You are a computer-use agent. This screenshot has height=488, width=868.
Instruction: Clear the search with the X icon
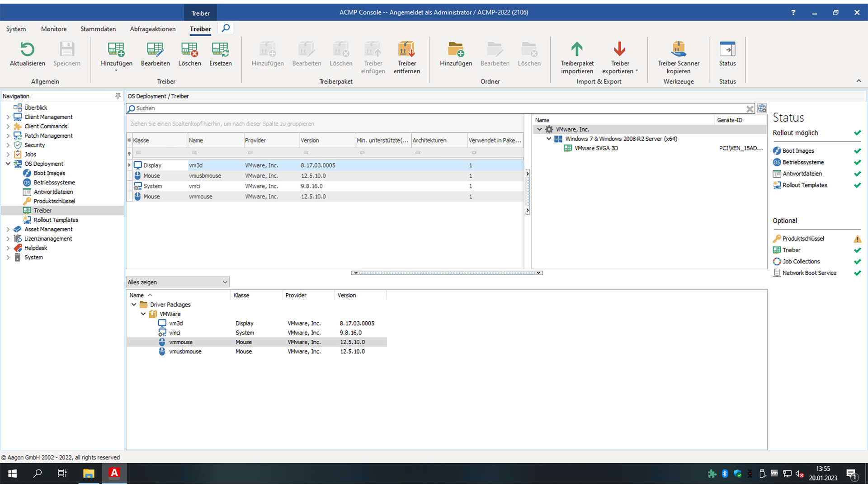[x=750, y=109]
